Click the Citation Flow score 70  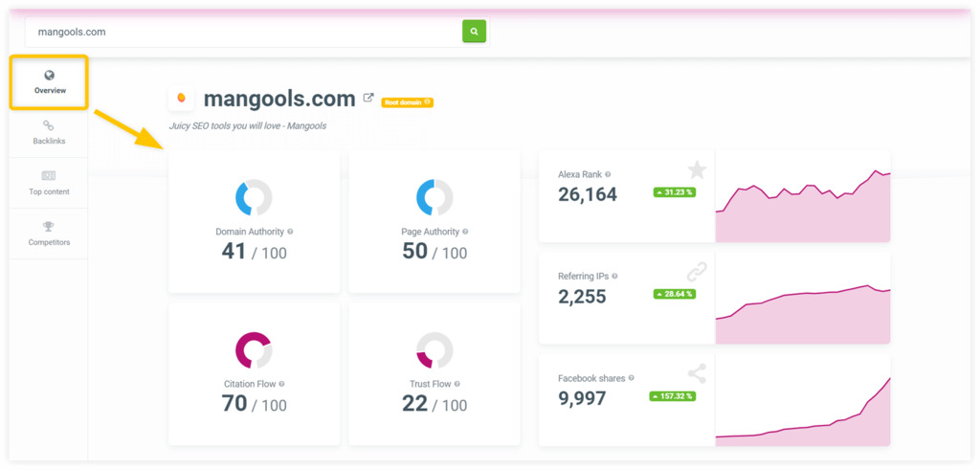(x=234, y=404)
